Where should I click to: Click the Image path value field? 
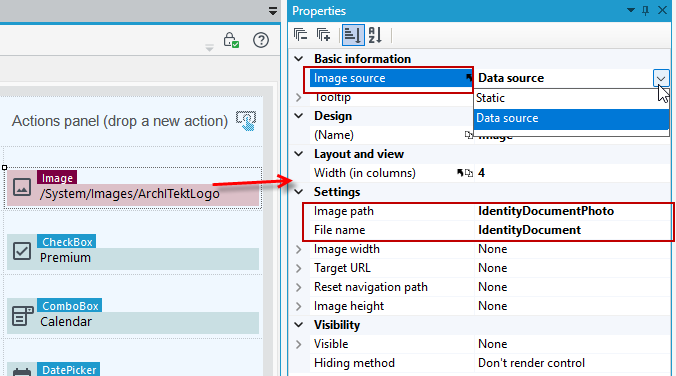(573, 211)
